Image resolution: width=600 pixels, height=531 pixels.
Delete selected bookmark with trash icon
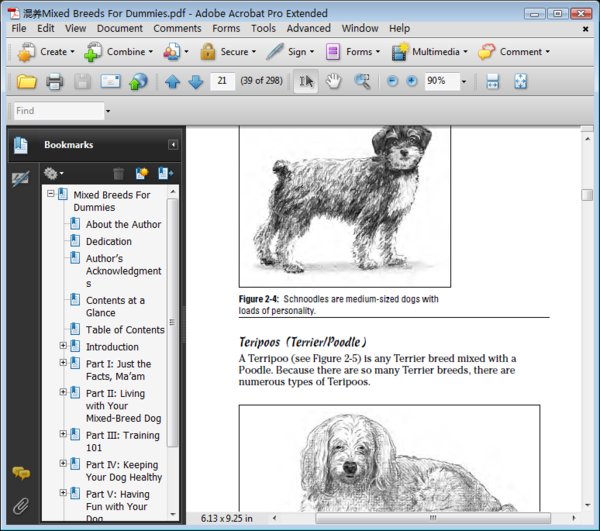(x=119, y=173)
